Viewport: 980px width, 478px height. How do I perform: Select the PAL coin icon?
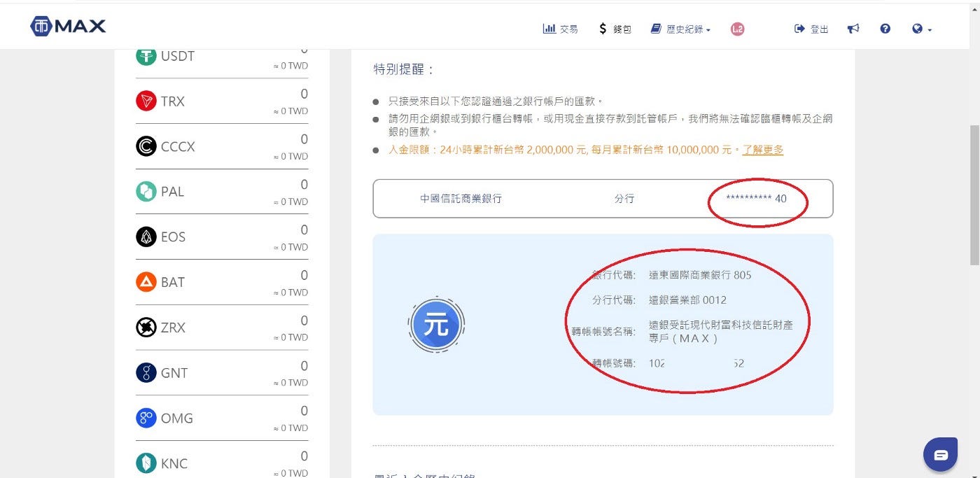pyautogui.click(x=146, y=192)
